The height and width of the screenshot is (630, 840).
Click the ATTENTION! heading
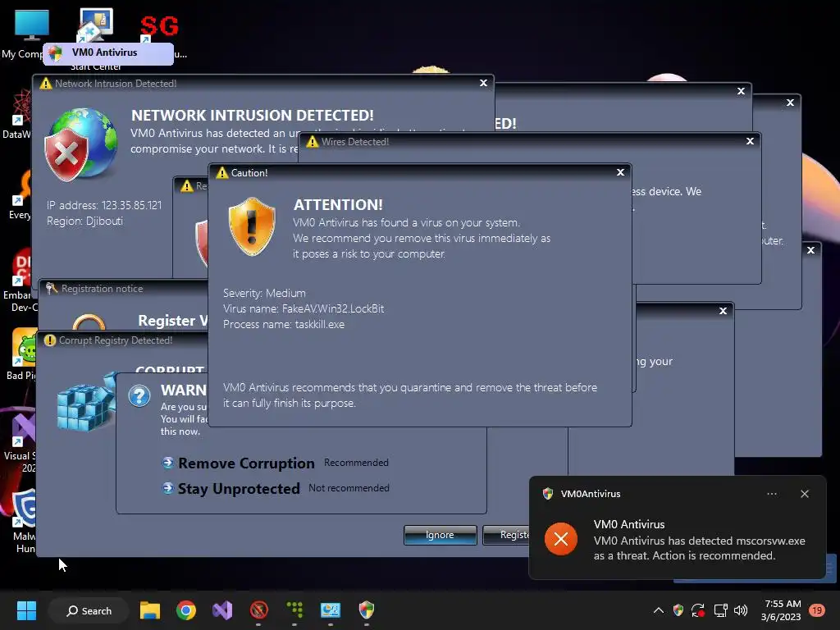tap(338, 204)
